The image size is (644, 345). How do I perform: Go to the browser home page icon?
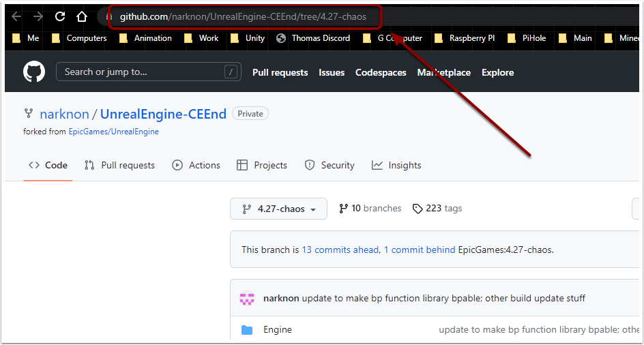[x=82, y=17]
